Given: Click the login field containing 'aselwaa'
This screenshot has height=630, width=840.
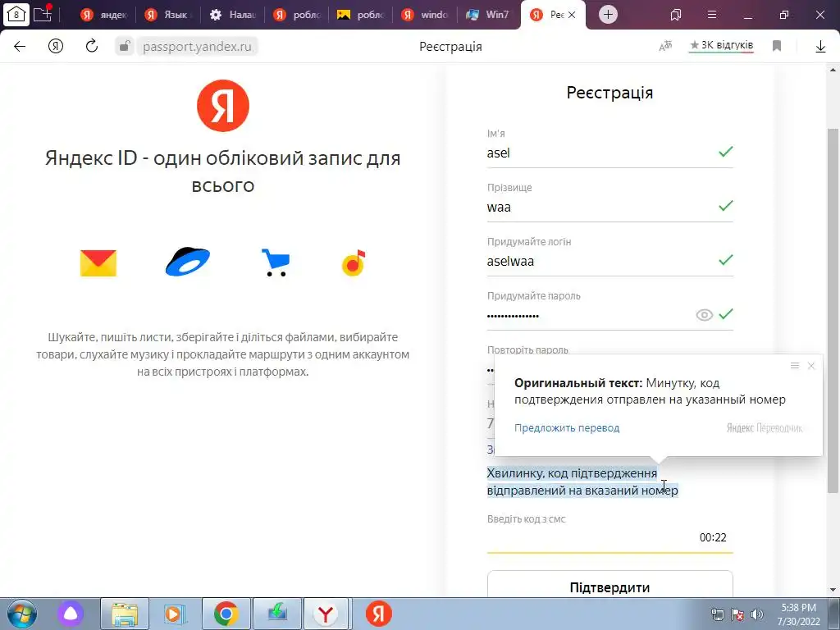Looking at the screenshot, I should (x=609, y=262).
